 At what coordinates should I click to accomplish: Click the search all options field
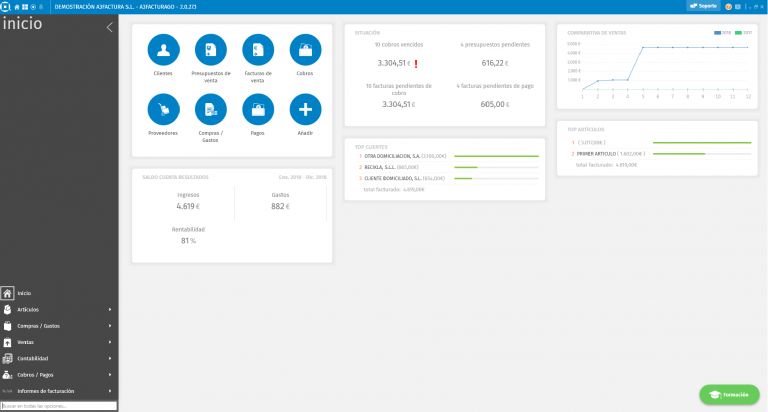click(59, 406)
